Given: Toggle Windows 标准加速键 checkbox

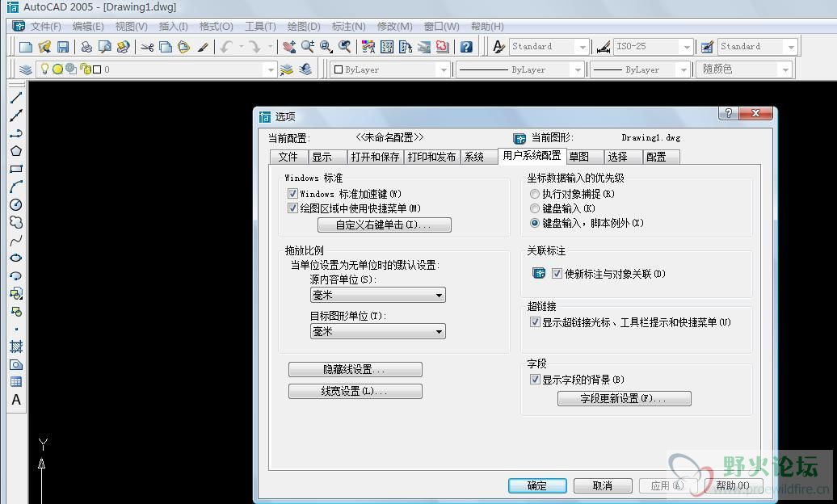Looking at the screenshot, I should click(292, 194).
